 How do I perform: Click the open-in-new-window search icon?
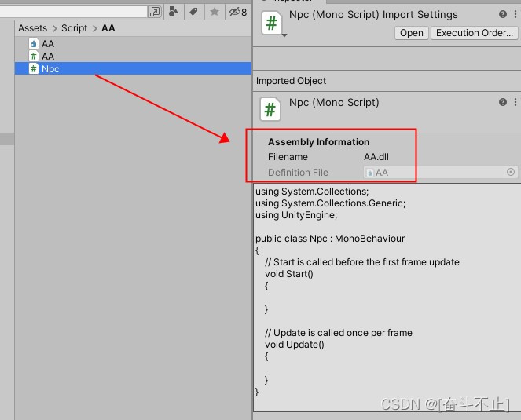click(x=155, y=12)
